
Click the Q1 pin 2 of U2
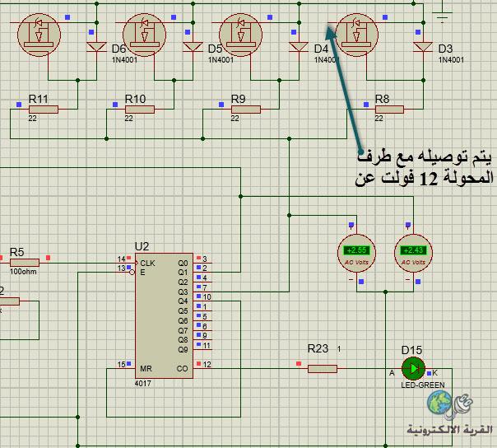pyautogui.click(x=202, y=270)
